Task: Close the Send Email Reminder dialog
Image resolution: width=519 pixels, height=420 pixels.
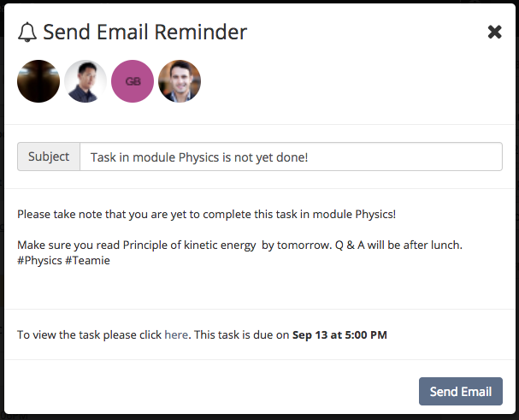Action: [x=494, y=33]
